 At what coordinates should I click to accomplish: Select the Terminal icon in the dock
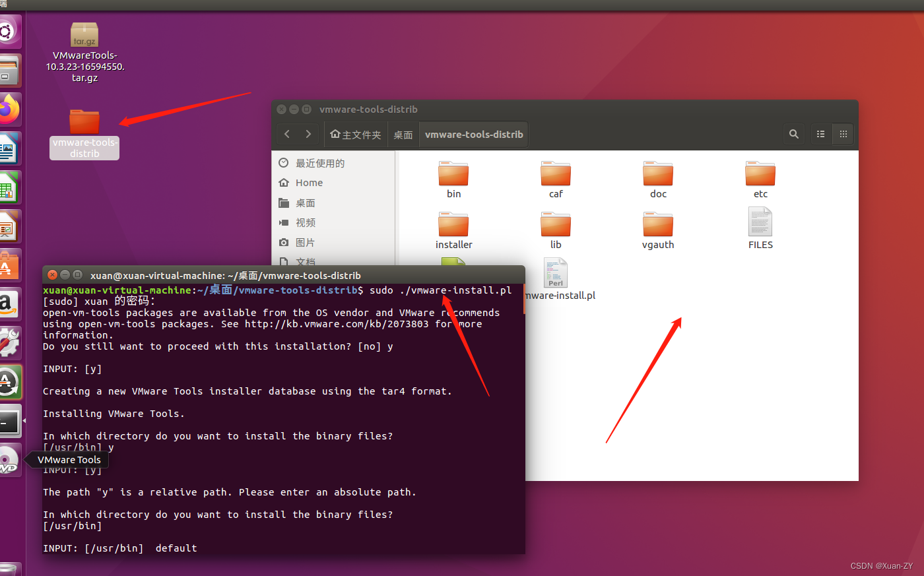click(9, 421)
